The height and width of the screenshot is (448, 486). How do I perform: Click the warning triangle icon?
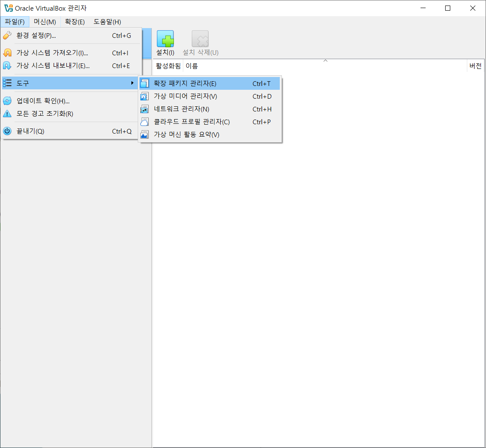click(7, 114)
